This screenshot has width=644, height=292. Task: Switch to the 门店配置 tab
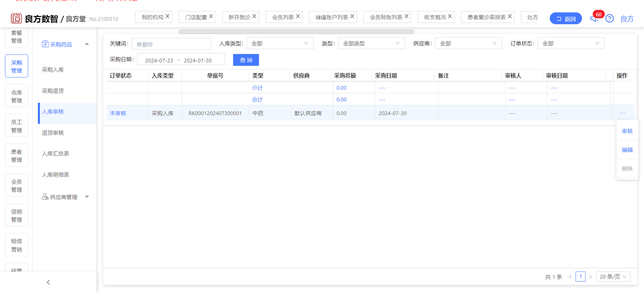pyautogui.click(x=196, y=17)
